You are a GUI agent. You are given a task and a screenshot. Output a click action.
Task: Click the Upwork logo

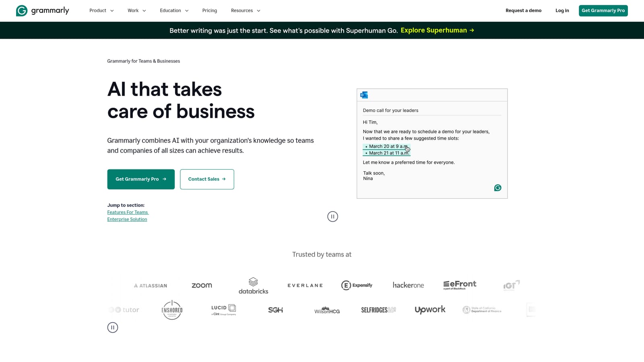pos(430,310)
